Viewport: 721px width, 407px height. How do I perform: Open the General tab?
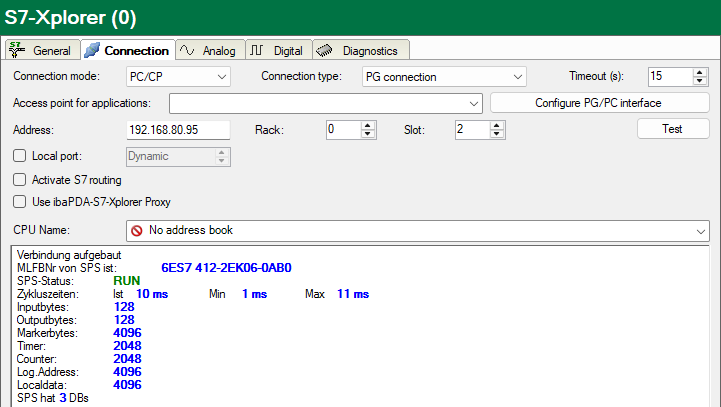coord(43,50)
